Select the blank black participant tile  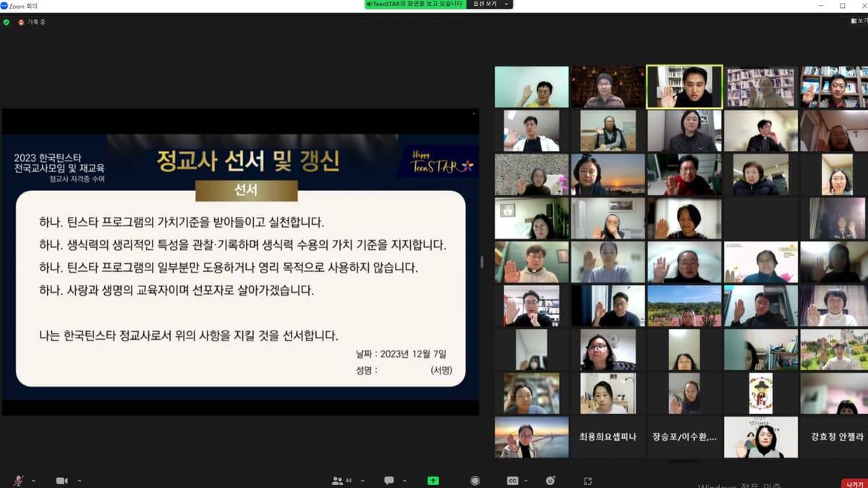[761, 218]
